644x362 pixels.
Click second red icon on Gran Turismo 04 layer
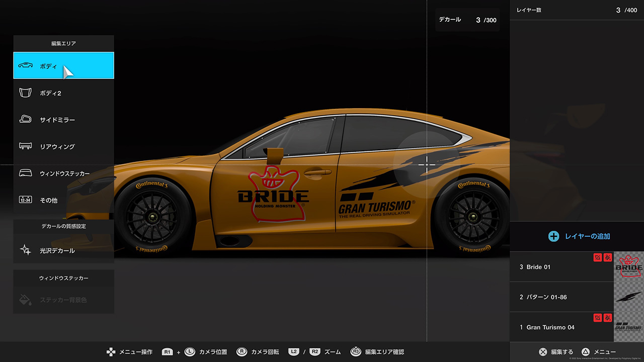coord(608,318)
